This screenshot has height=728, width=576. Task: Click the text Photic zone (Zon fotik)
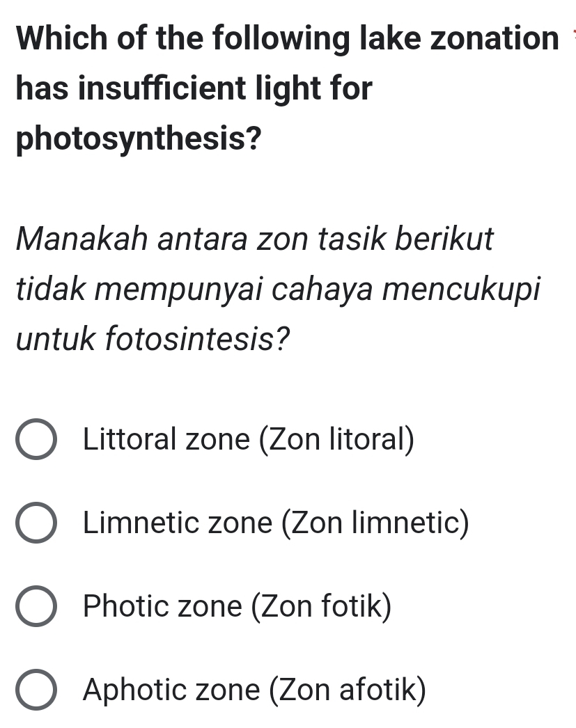tap(236, 606)
